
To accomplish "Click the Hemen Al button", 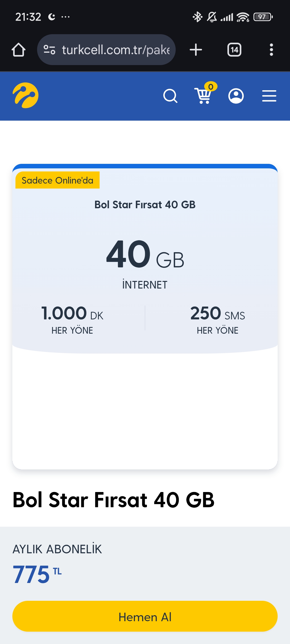I will click(x=145, y=617).
